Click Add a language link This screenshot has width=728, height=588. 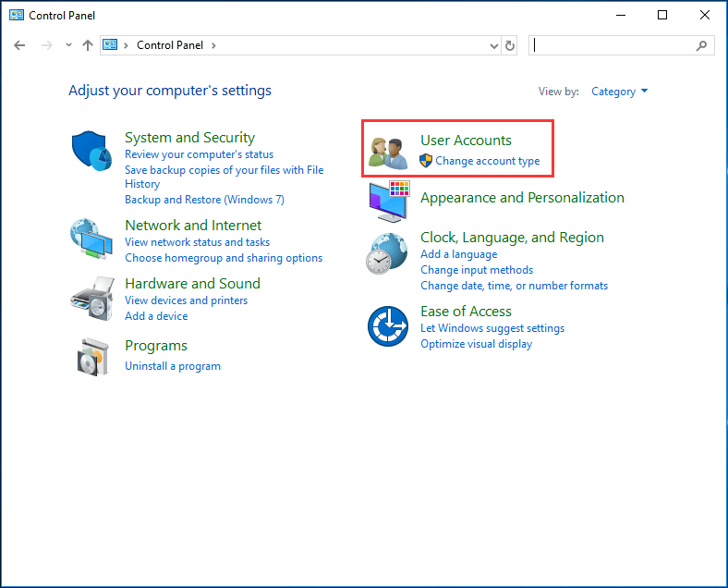pyautogui.click(x=459, y=254)
